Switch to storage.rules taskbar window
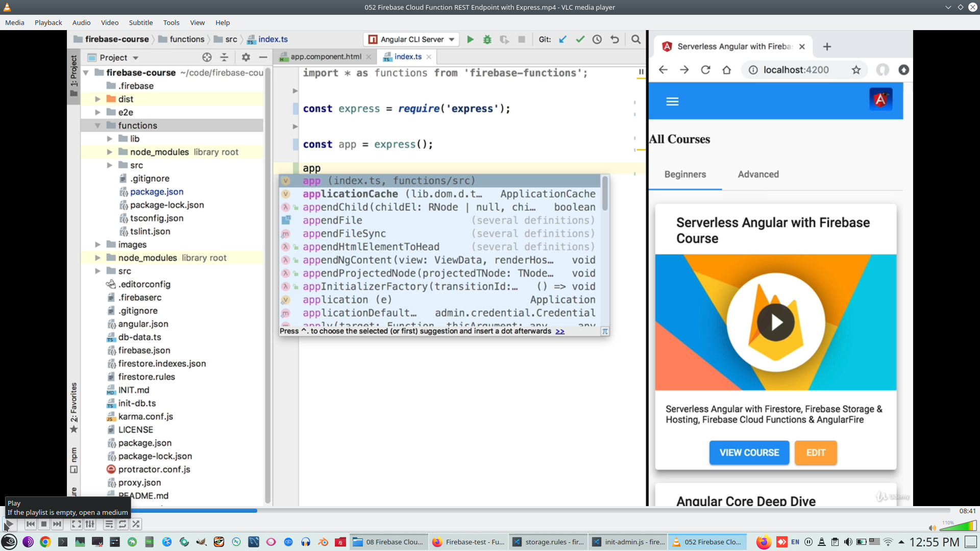The width and height of the screenshot is (980, 551). 549,542
